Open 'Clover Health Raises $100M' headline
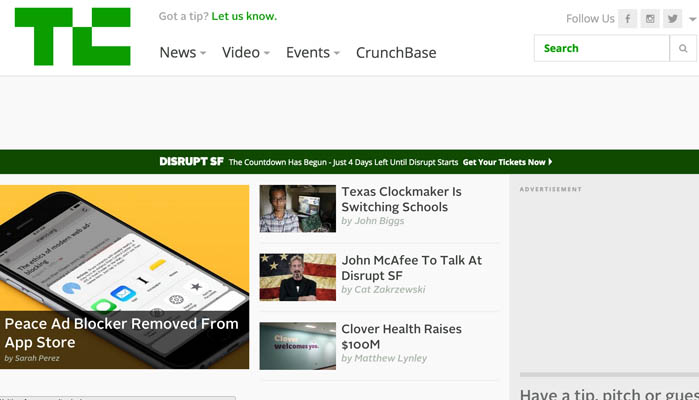This screenshot has width=699, height=400. click(x=401, y=336)
